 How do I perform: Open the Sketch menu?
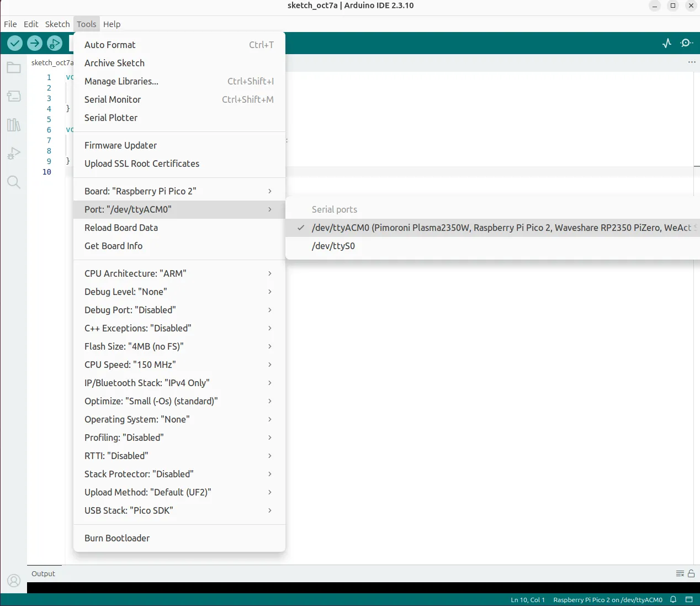tap(57, 24)
